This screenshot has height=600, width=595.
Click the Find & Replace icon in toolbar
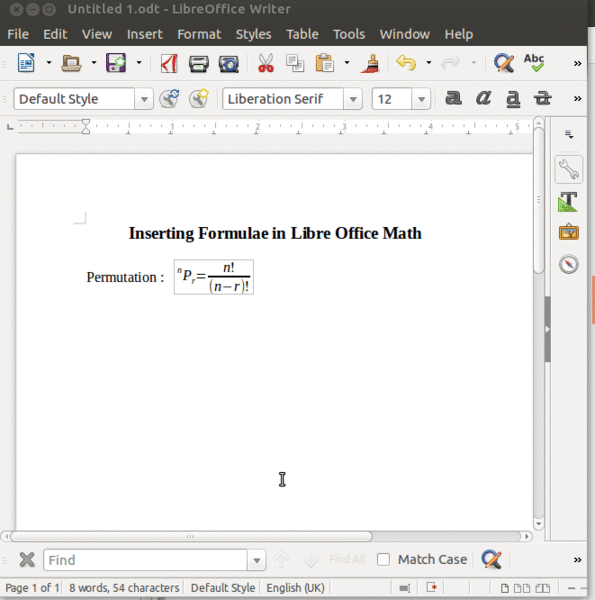504,63
